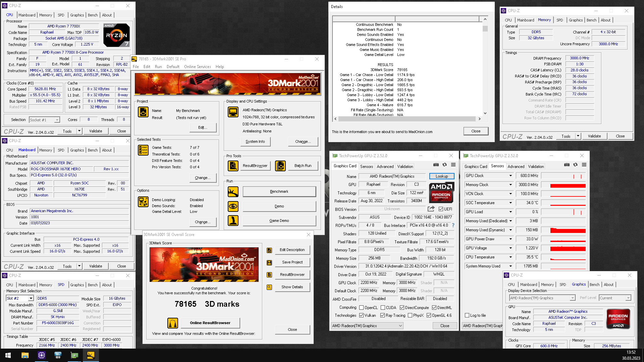The height and width of the screenshot is (362, 644).
Task: Click Close in the Details window
Action: click(476, 131)
